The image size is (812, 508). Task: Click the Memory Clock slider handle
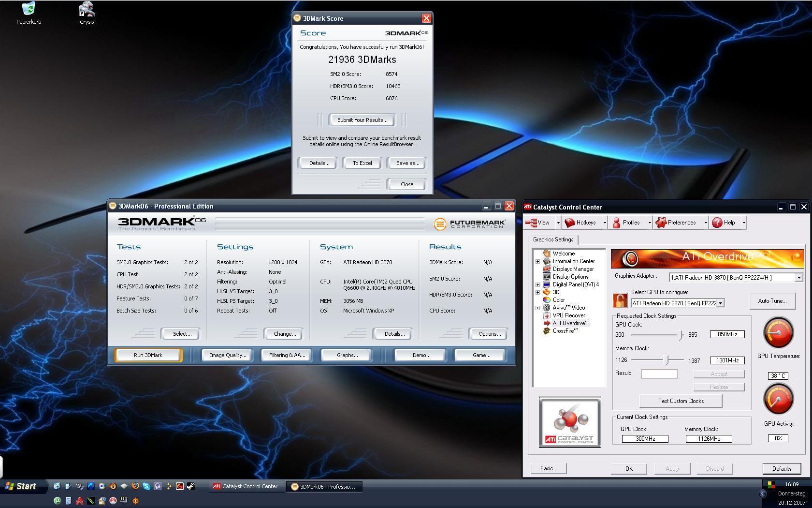(667, 360)
